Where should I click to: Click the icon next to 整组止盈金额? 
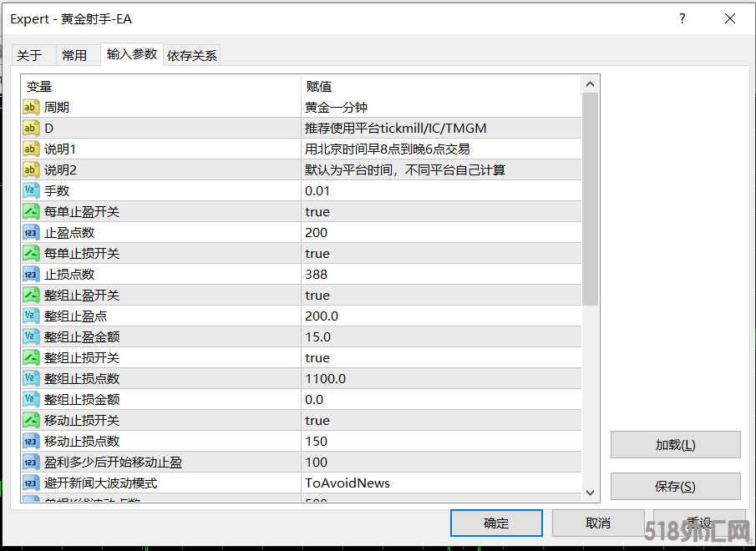pos(31,336)
